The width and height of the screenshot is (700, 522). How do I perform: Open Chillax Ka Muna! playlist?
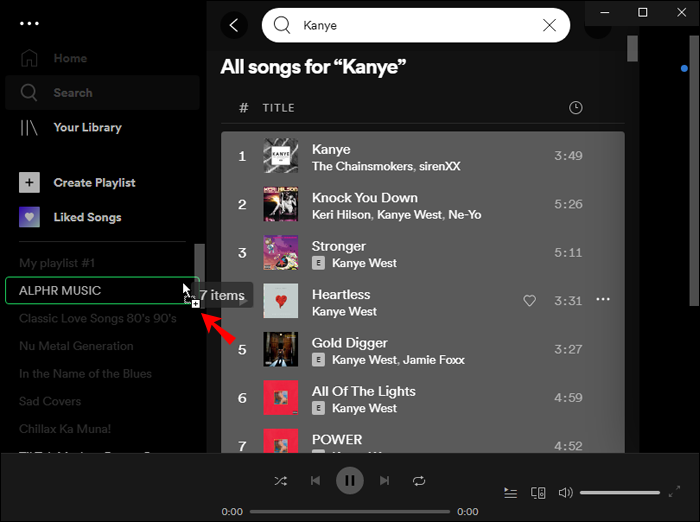click(x=65, y=429)
